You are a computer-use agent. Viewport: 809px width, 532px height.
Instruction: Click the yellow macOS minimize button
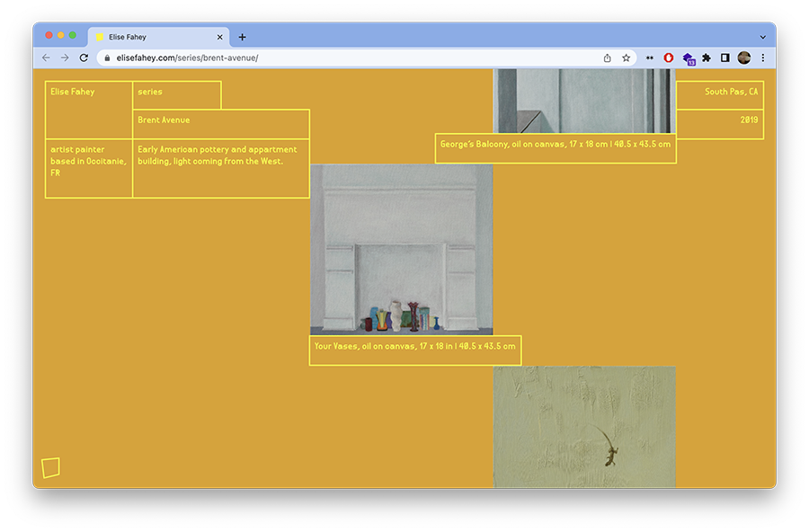coord(61,35)
